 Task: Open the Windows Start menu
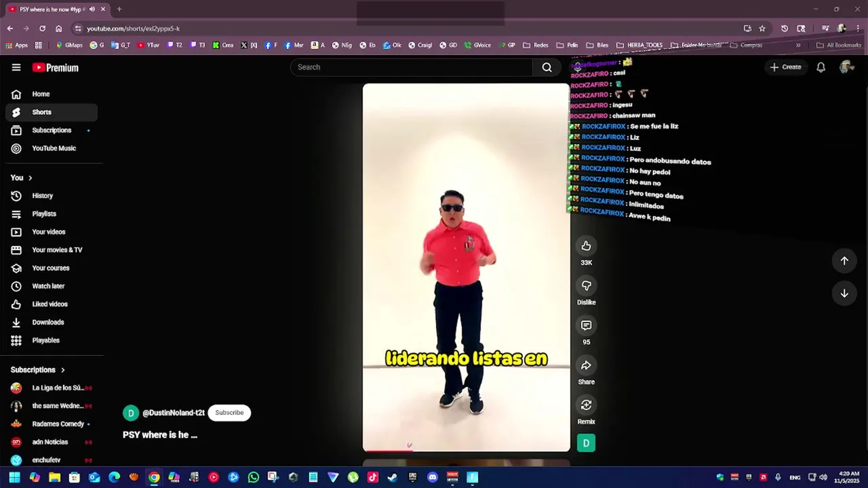[14, 477]
